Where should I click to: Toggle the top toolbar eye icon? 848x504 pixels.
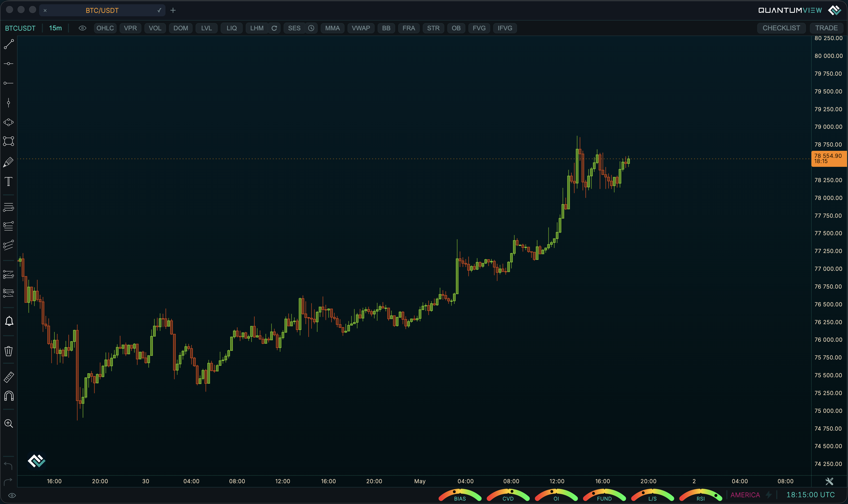82,28
